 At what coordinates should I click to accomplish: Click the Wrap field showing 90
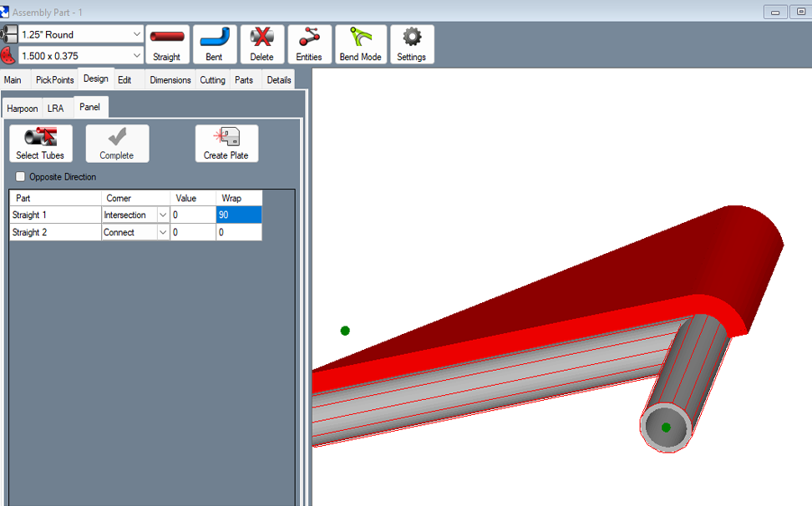pos(239,215)
